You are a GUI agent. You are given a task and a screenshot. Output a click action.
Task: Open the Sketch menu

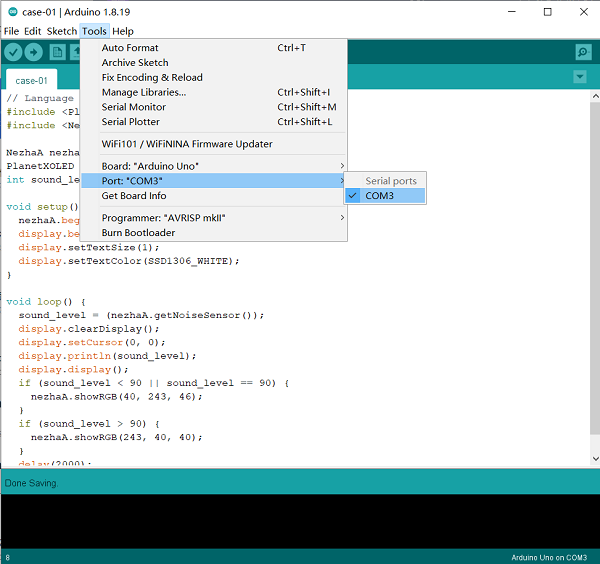pyautogui.click(x=62, y=31)
